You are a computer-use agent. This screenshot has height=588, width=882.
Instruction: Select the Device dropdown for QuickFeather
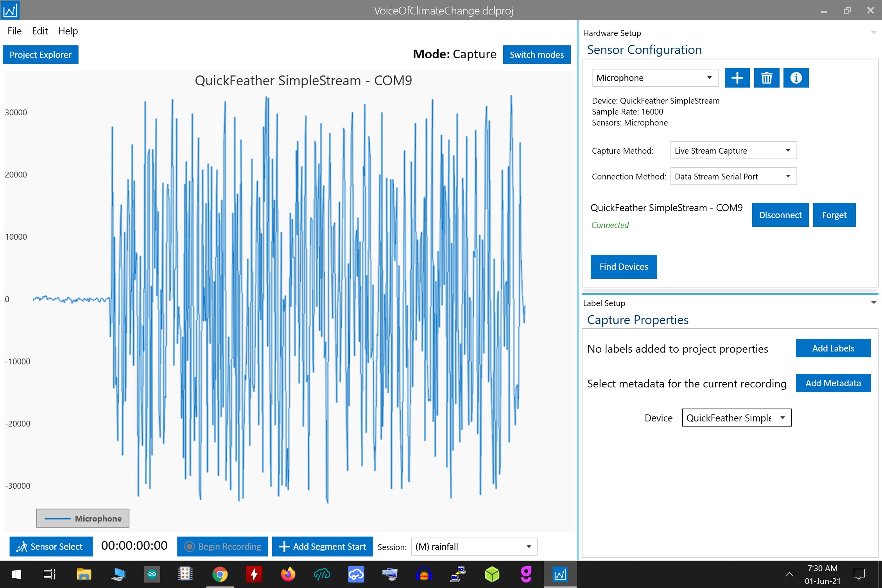pyautogui.click(x=735, y=418)
